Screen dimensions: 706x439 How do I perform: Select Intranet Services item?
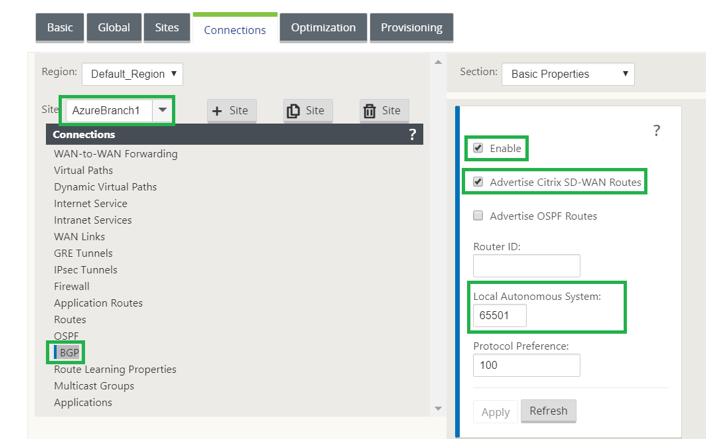coord(93,220)
